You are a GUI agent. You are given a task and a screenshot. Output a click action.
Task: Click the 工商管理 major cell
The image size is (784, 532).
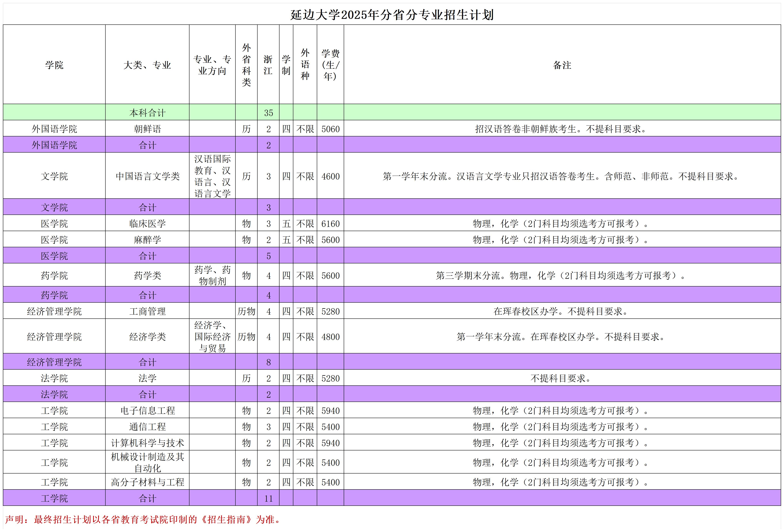pos(147,311)
